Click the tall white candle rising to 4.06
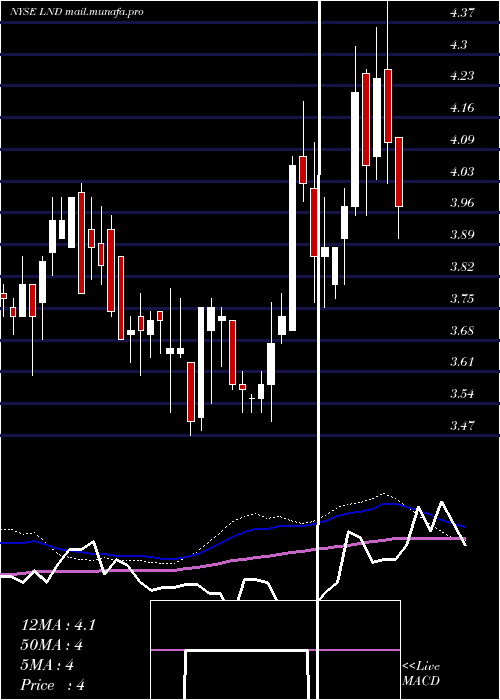The height and width of the screenshot is (700, 500). (292, 248)
